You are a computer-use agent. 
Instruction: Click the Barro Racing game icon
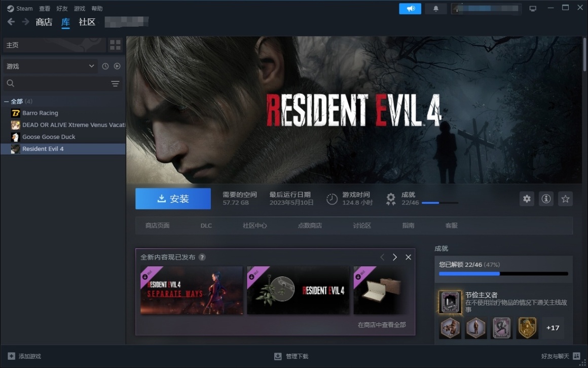(x=15, y=113)
